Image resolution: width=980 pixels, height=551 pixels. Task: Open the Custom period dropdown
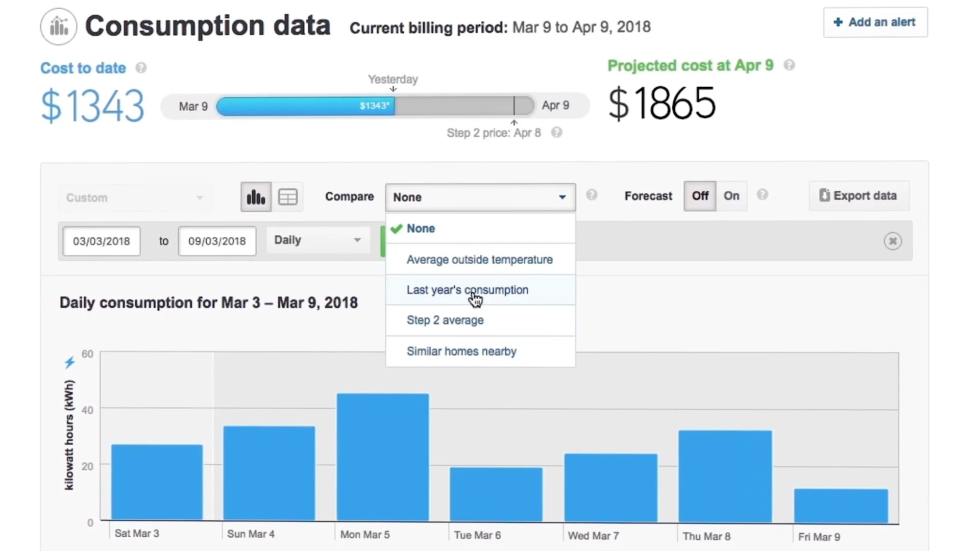135,198
